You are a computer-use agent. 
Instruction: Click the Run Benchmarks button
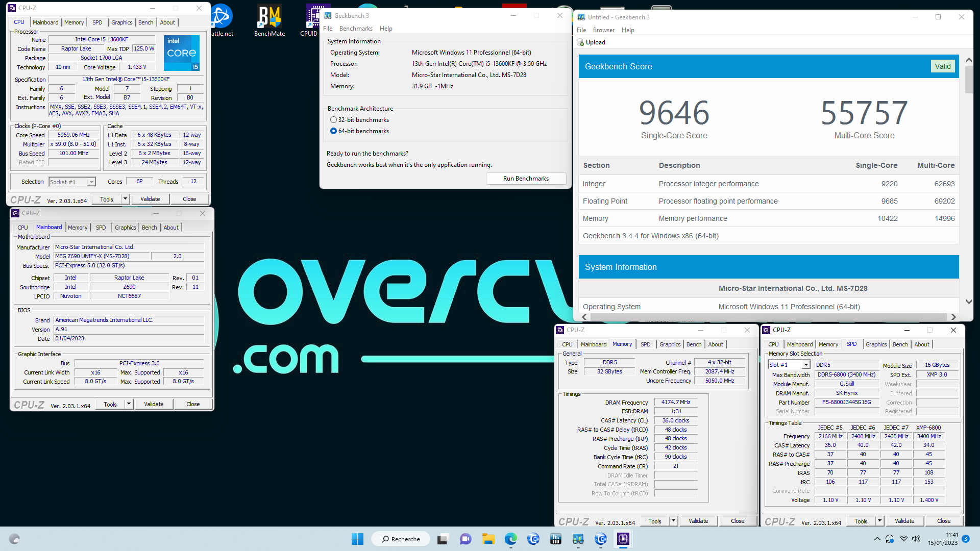[x=526, y=179]
